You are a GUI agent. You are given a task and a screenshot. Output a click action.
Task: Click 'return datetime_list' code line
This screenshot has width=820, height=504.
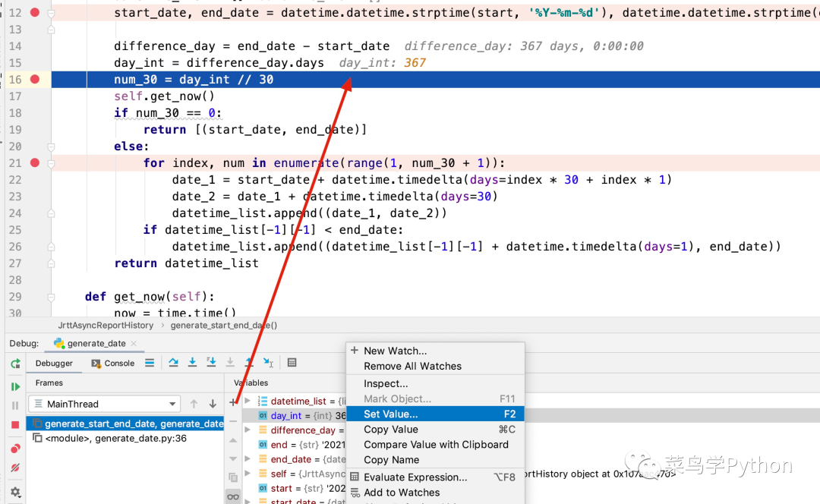pos(186,263)
